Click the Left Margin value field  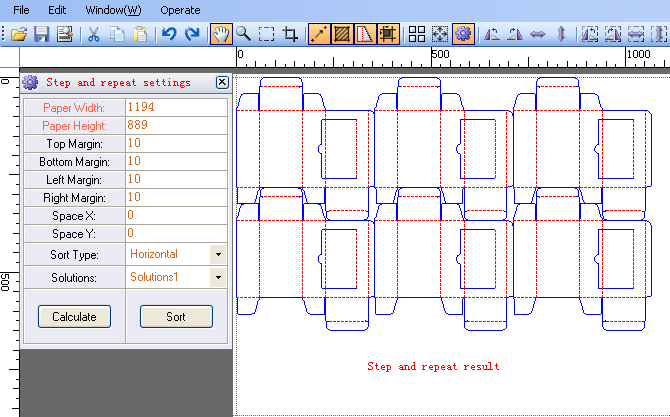tap(176, 179)
